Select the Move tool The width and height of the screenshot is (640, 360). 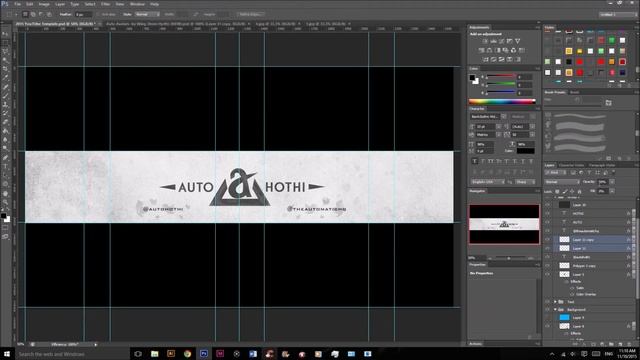pos(5,34)
